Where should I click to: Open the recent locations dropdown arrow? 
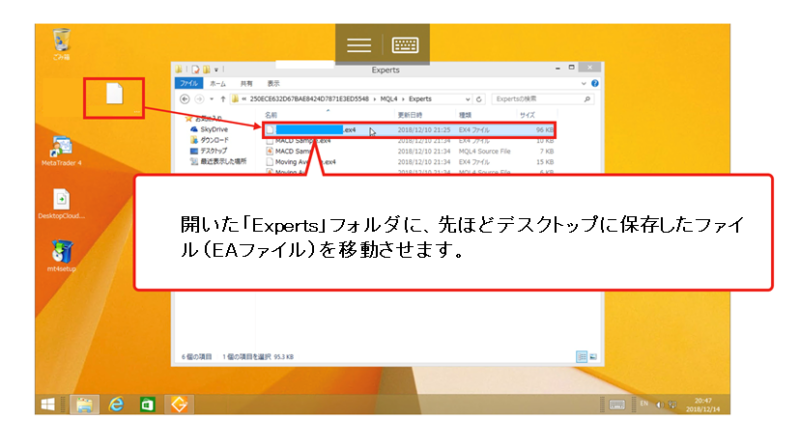coord(211,99)
